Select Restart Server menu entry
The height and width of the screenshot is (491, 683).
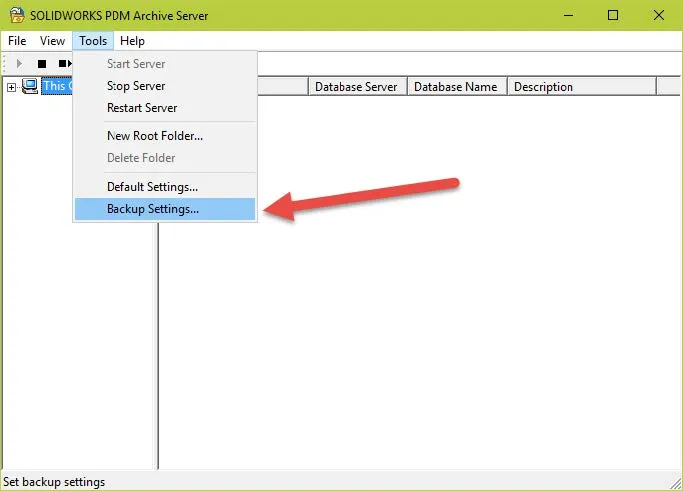(x=165, y=108)
